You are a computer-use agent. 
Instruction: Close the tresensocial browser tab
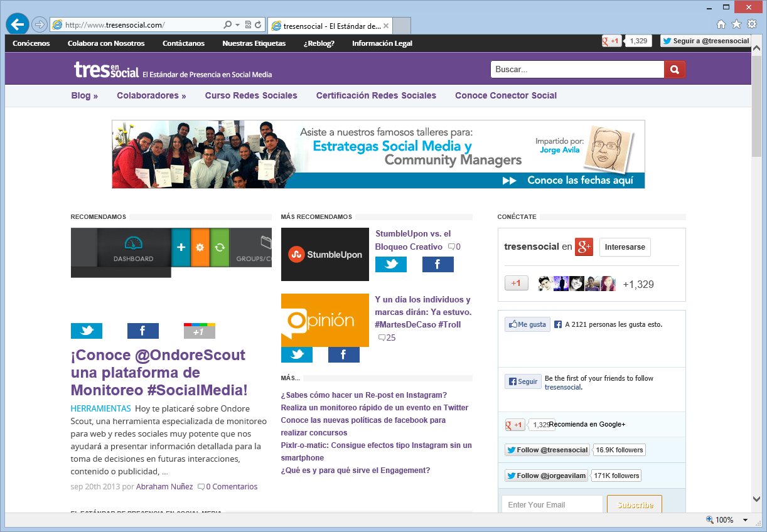(x=386, y=26)
